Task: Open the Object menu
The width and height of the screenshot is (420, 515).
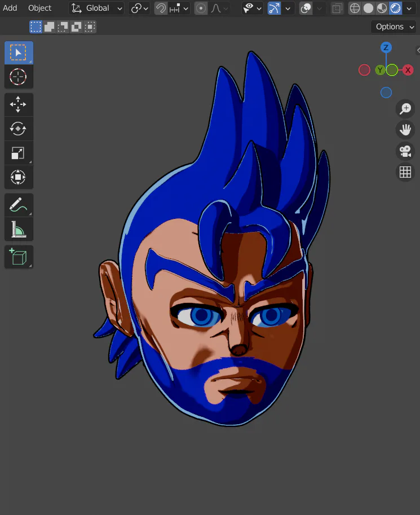Action: 39,8
